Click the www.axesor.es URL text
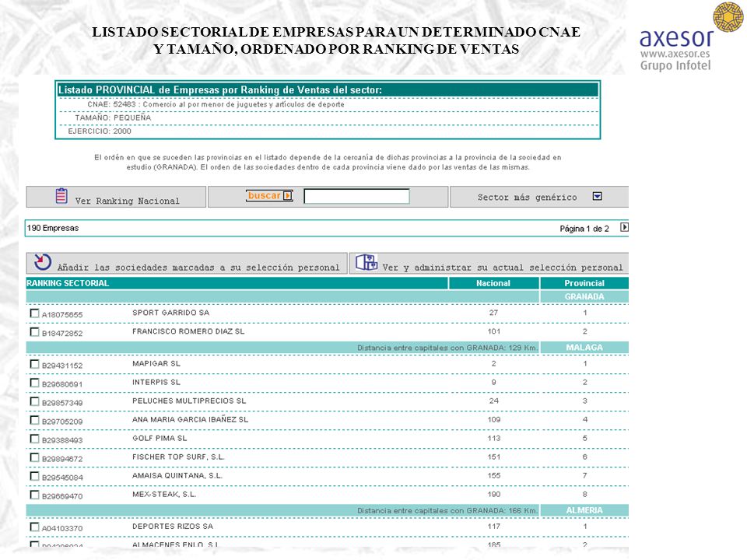This screenshot has width=747, height=560. pyautogui.click(x=675, y=54)
